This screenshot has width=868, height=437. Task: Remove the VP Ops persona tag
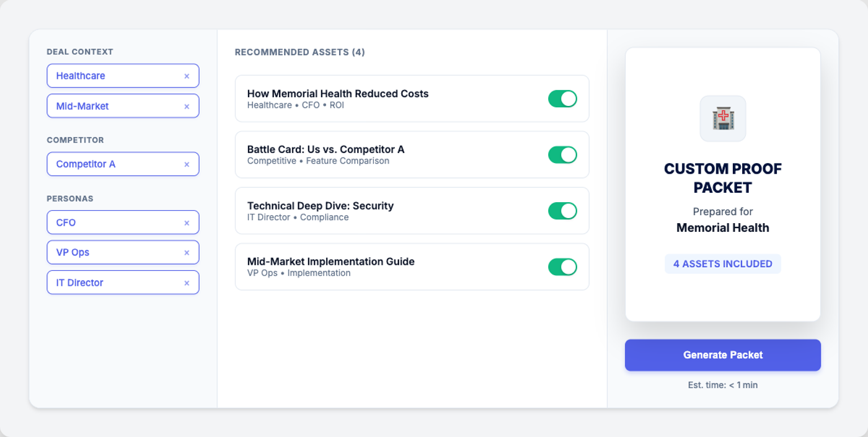pos(187,252)
